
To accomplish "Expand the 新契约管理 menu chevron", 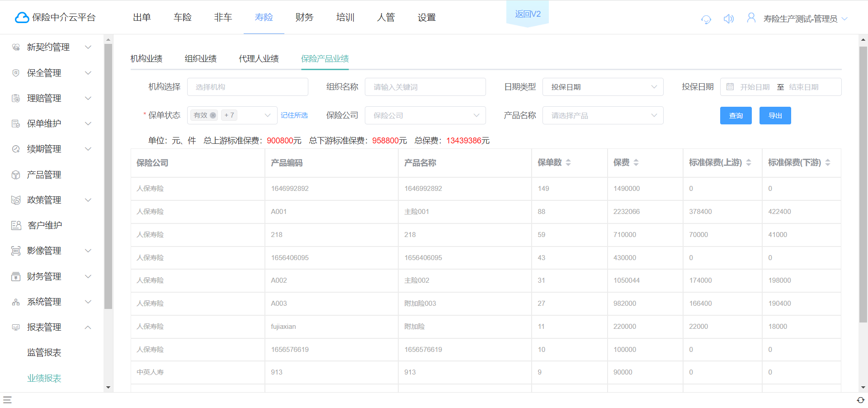I will [x=88, y=47].
